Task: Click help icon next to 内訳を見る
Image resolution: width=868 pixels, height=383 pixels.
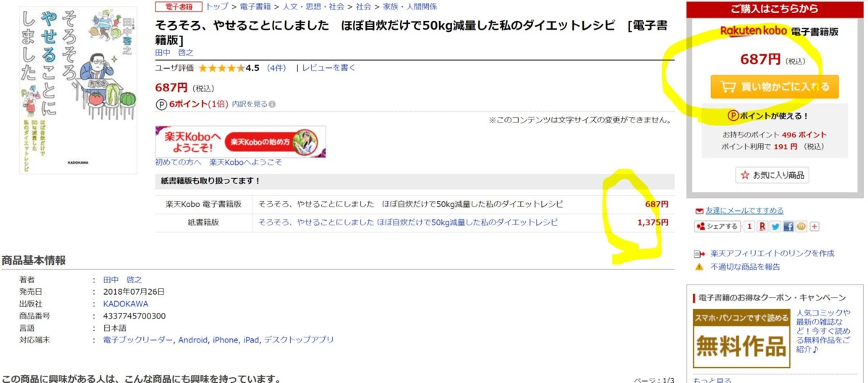Action: tap(272, 104)
